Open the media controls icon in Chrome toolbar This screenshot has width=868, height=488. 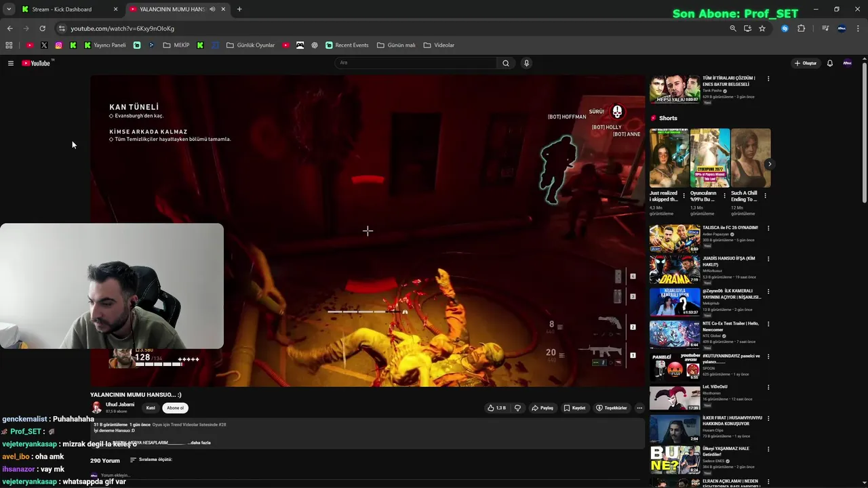coord(825,28)
